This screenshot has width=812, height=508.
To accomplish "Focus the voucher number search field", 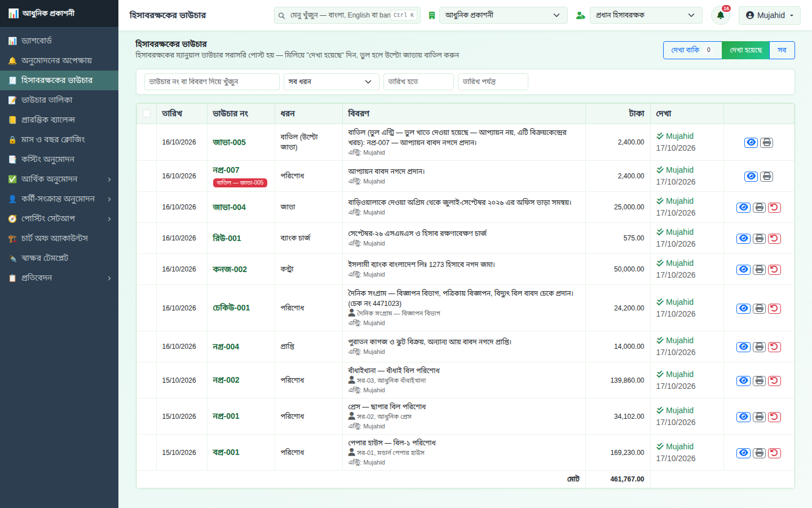I will [212, 82].
